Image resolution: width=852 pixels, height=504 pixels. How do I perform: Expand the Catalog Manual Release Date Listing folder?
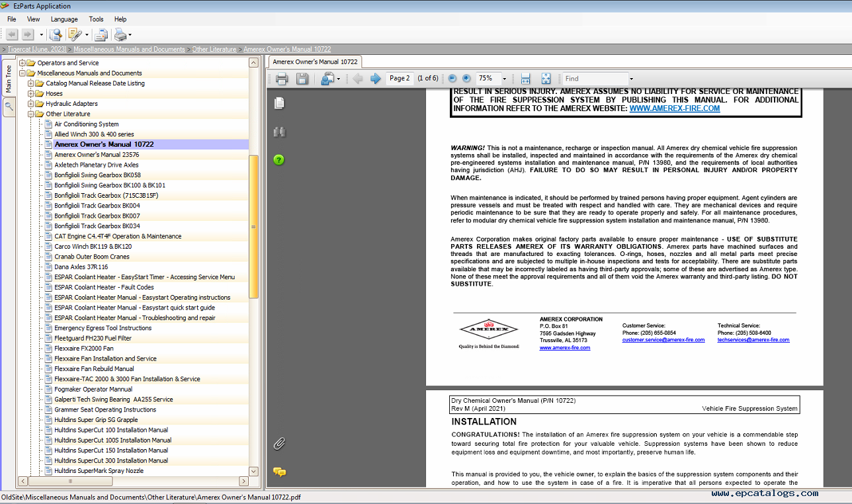click(30, 83)
